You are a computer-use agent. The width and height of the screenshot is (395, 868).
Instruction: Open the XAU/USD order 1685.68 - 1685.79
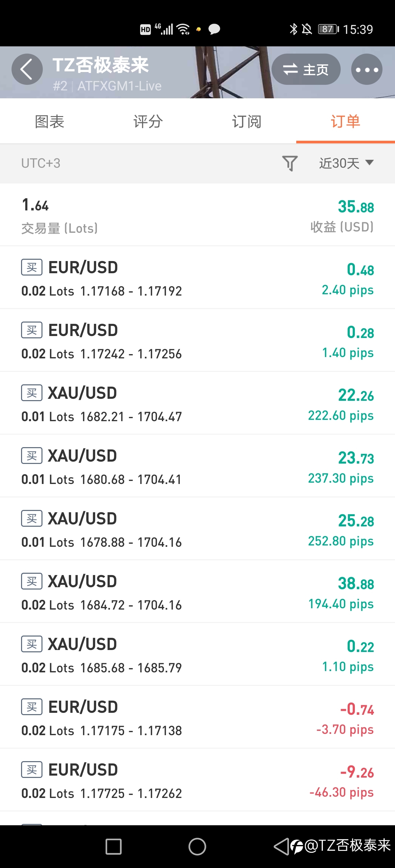(197, 654)
